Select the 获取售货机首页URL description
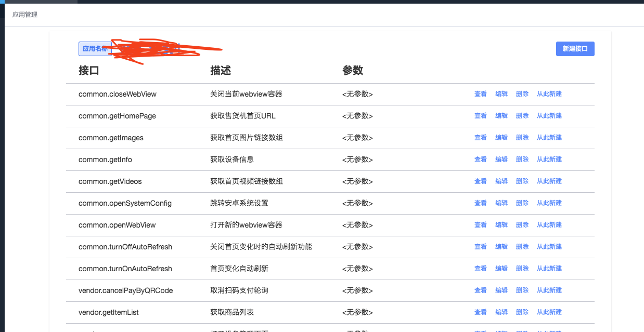644x332 pixels. point(243,116)
